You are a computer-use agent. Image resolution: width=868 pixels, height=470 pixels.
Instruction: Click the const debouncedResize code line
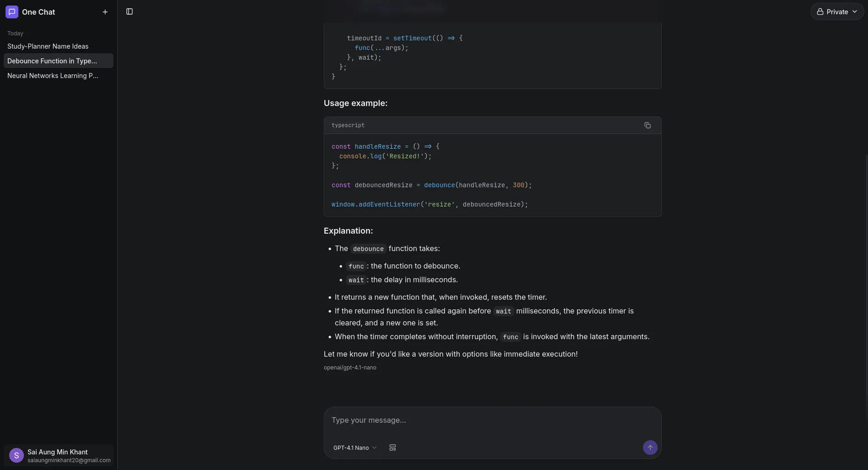(432, 185)
